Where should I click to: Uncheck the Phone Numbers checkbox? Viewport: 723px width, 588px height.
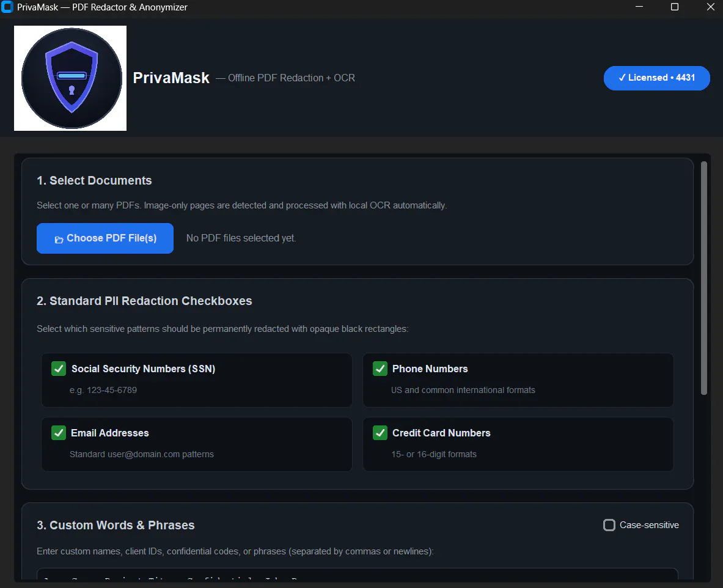[x=380, y=369]
